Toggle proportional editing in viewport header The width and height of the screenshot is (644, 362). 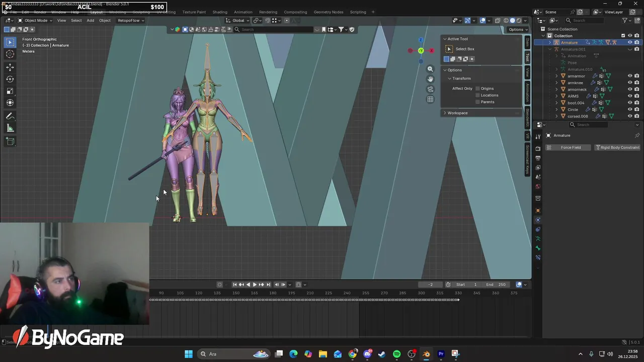click(x=287, y=21)
